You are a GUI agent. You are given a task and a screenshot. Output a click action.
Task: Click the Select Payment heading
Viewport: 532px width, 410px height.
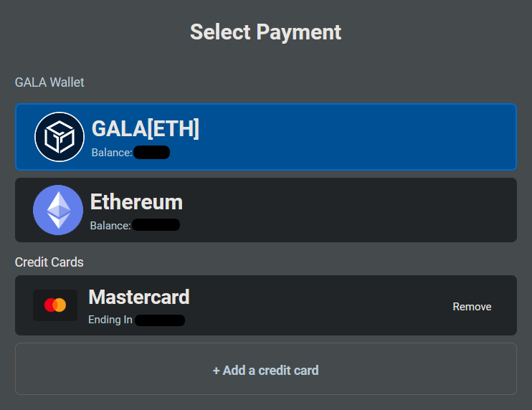point(266,32)
